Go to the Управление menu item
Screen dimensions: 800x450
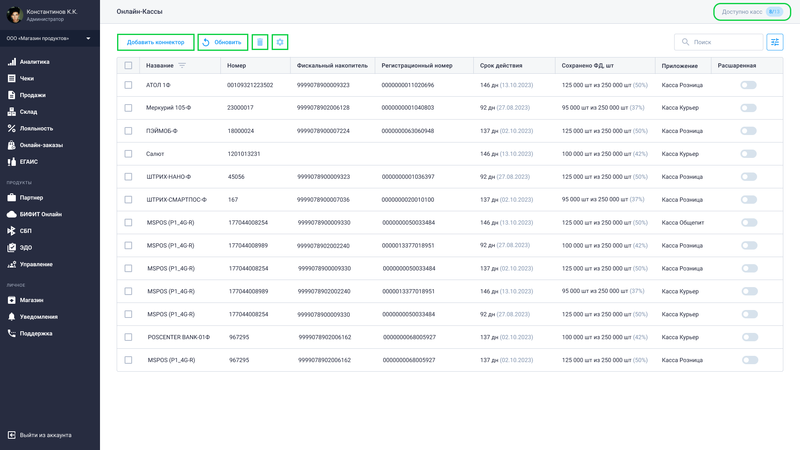(36, 264)
